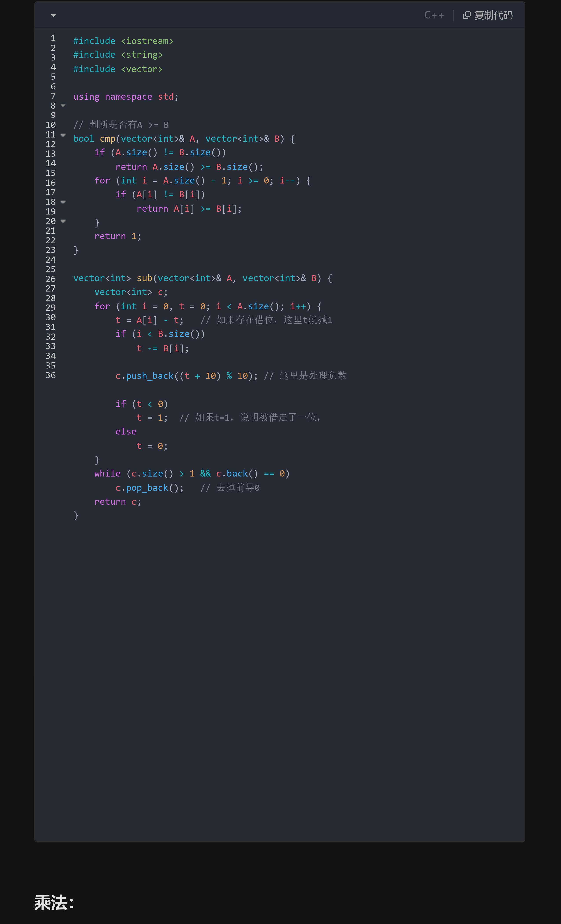
Task: Click line number 36 in gutter
Action: pos(51,375)
